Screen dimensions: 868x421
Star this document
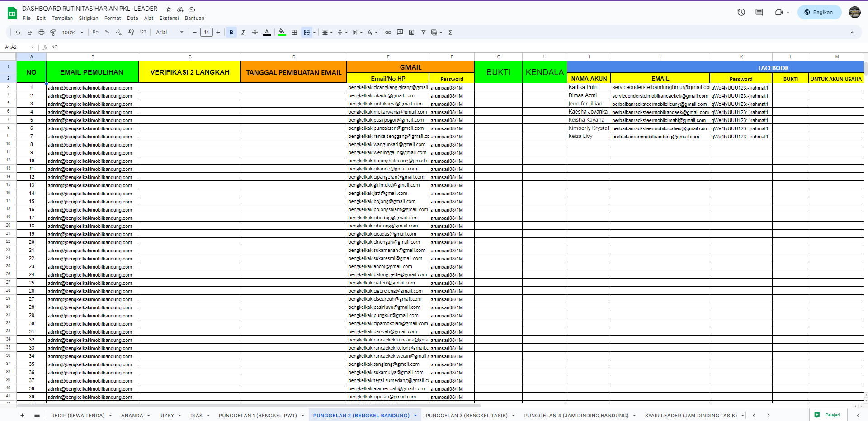coord(169,9)
